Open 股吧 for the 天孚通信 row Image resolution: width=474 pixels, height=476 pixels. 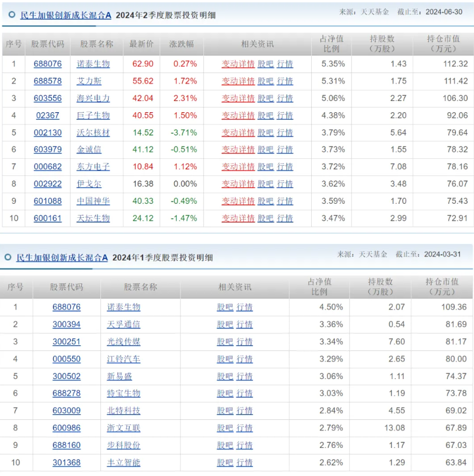tap(225, 325)
